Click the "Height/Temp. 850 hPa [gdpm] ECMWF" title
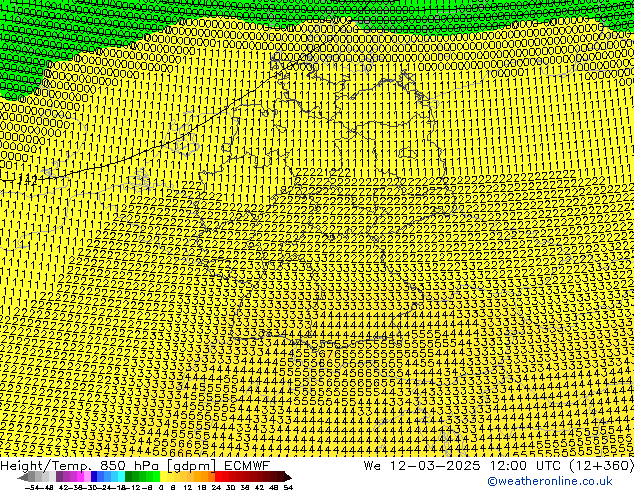Viewport: 634px width, 490px height. point(135,465)
